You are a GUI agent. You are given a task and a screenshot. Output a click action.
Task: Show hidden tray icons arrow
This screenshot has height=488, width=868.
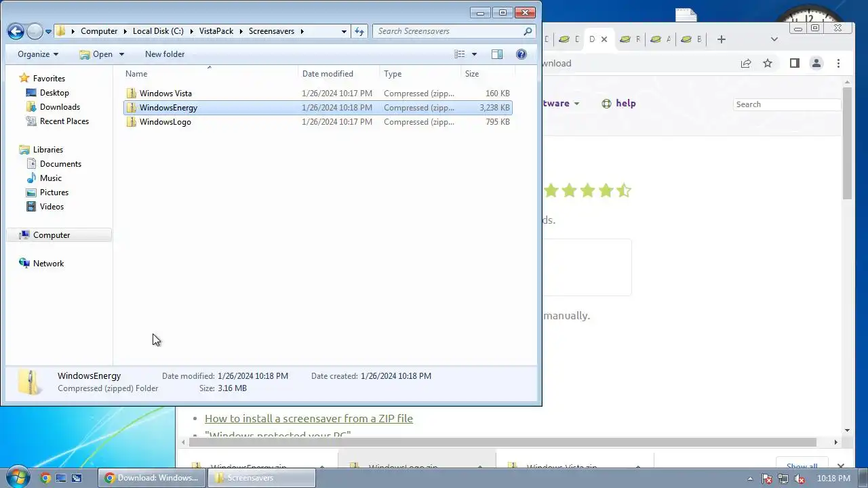[750, 478]
